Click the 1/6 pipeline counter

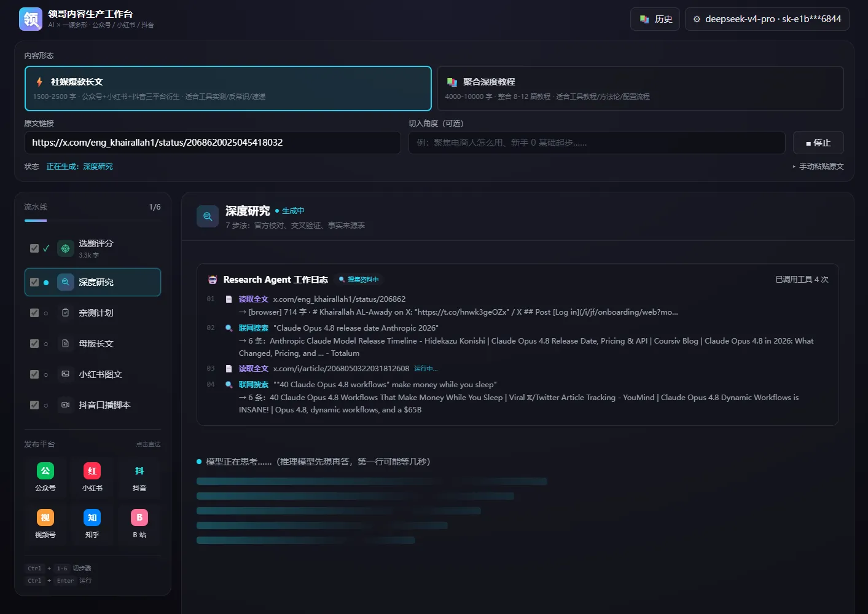coord(155,207)
